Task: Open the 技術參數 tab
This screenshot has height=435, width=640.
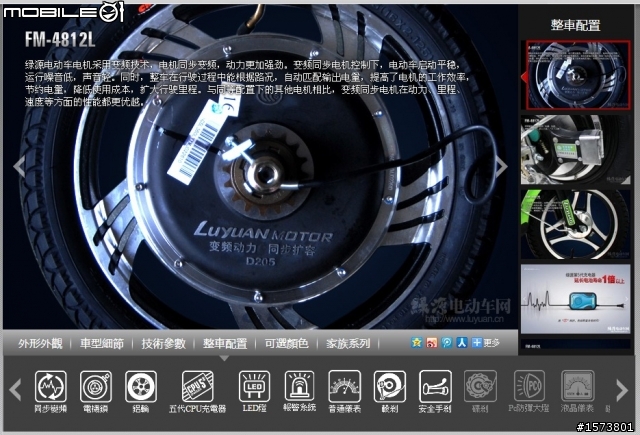Action: (x=163, y=344)
